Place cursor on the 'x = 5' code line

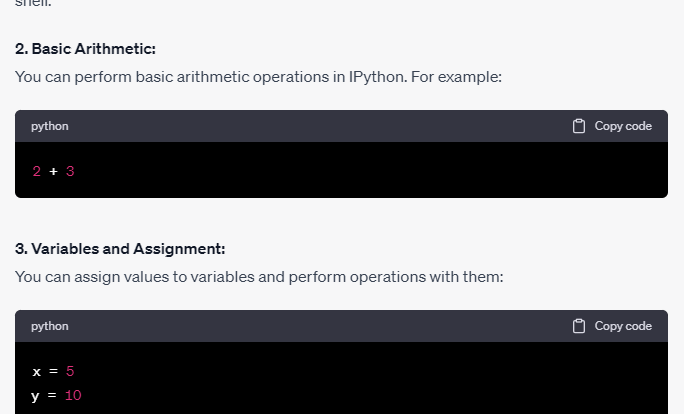(x=53, y=371)
